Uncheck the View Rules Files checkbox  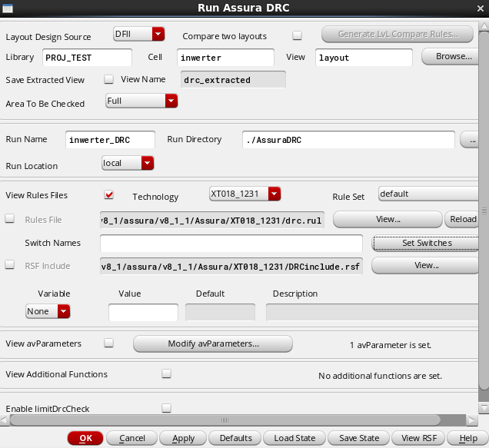pyautogui.click(x=109, y=195)
